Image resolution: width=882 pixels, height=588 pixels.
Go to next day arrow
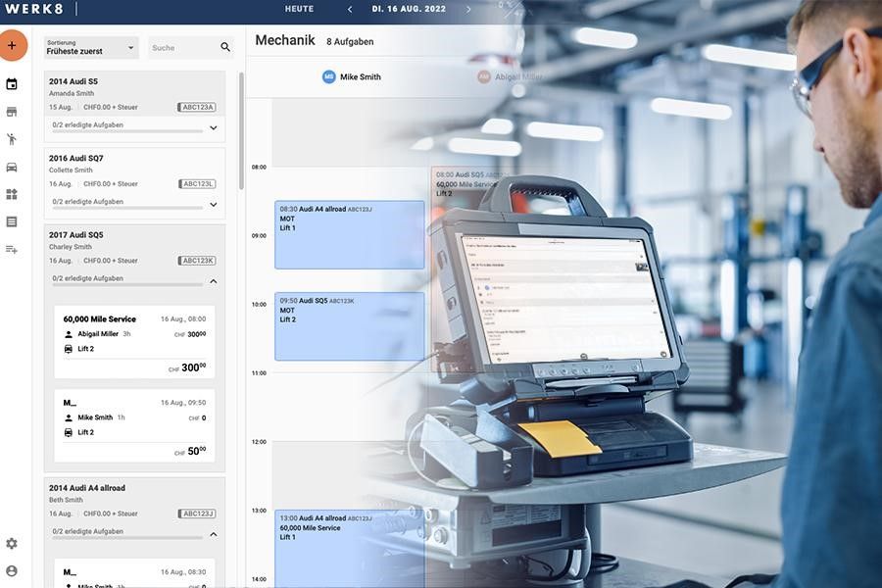[468, 9]
